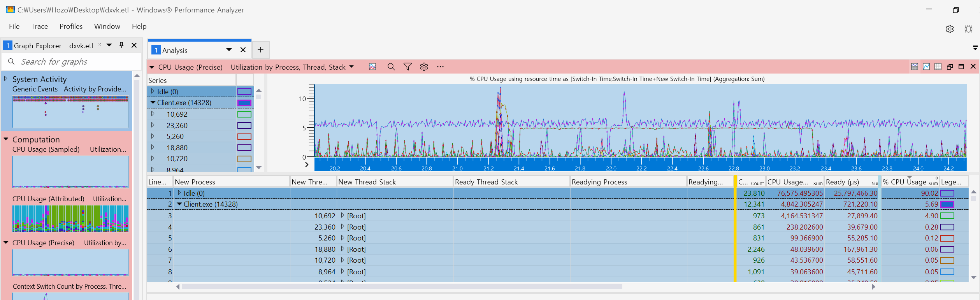Screen dimensions: 980x300
Task: Open the Profiles menu
Action: [x=71, y=26]
